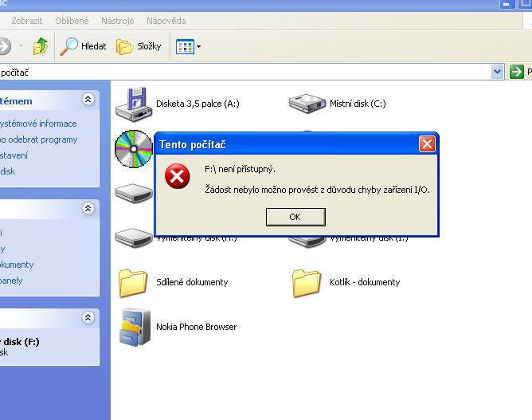Click the 'odebrat programy' link in sidebar
Screen dimensions: 532x420
click(x=40, y=139)
